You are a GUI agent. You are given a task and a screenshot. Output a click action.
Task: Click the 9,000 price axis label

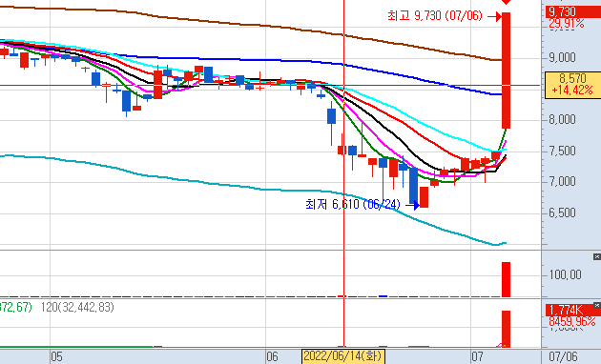coord(562,58)
